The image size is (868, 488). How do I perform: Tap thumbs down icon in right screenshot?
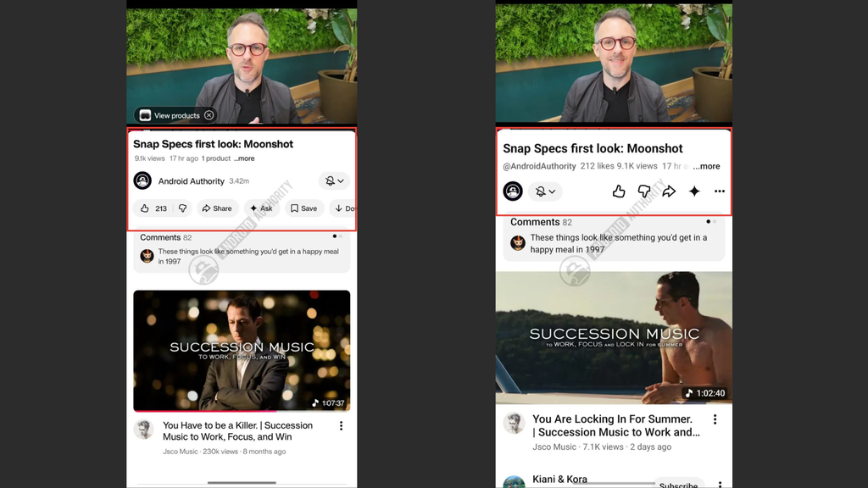pyautogui.click(x=644, y=191)
